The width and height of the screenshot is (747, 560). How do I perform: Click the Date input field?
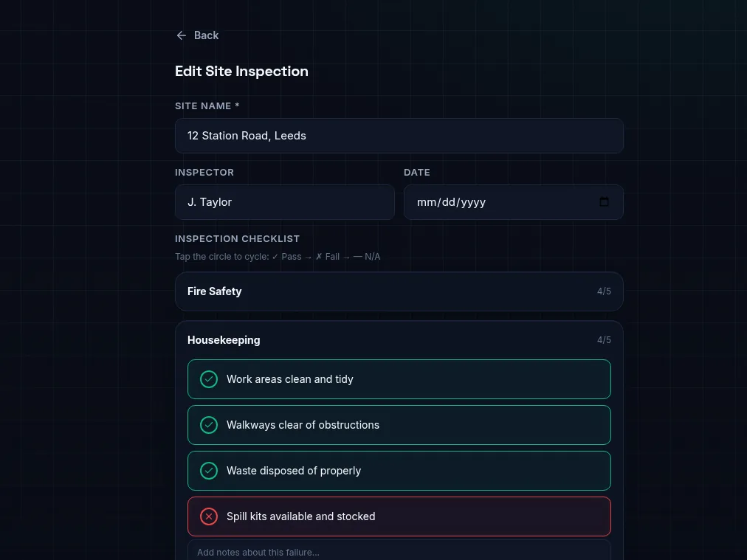tap(514, 202)
